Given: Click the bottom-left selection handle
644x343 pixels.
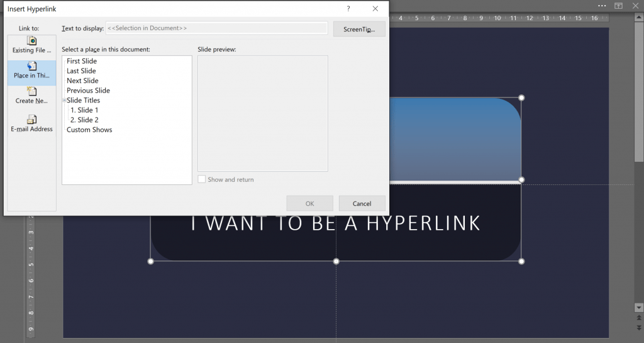Looking at the screenshot, I should click(x=151, y=261).
